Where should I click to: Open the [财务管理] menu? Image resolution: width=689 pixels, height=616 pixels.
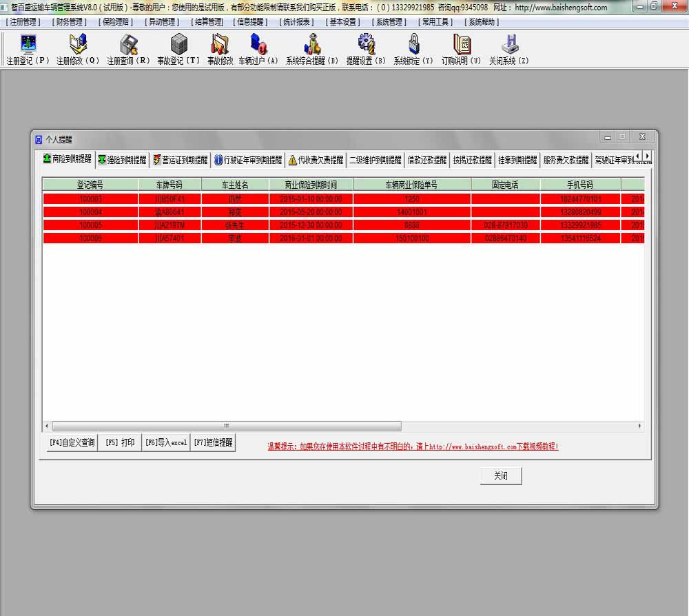pos(70,22)
